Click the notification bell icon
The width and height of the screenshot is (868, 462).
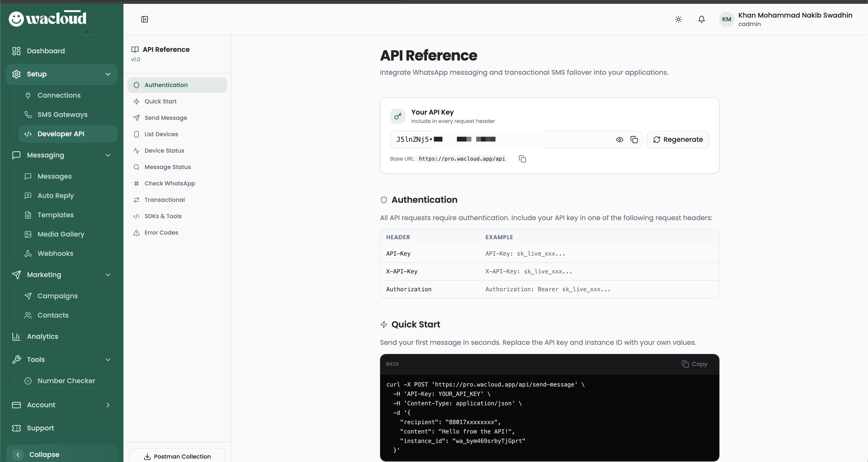click(x=701, y=19)
